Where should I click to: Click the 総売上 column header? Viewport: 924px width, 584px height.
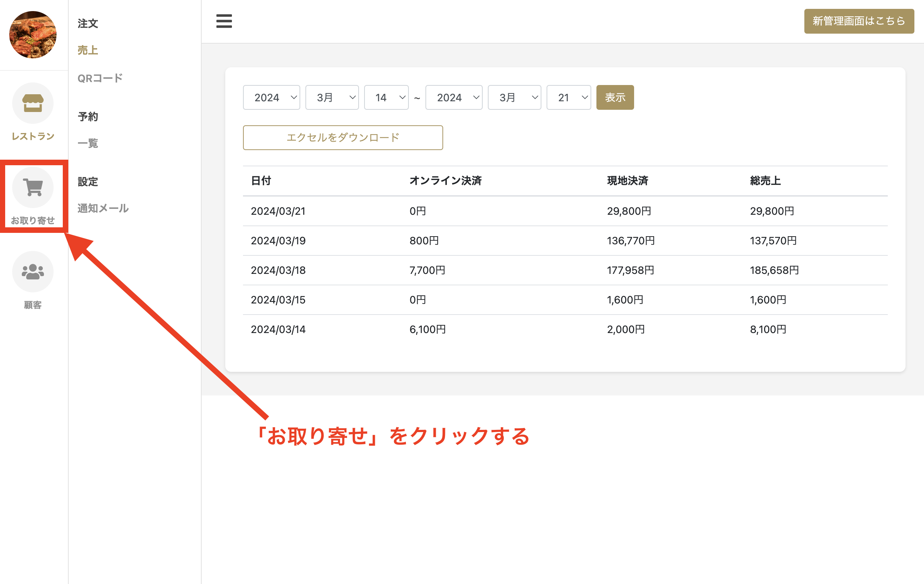pos(766,180)
